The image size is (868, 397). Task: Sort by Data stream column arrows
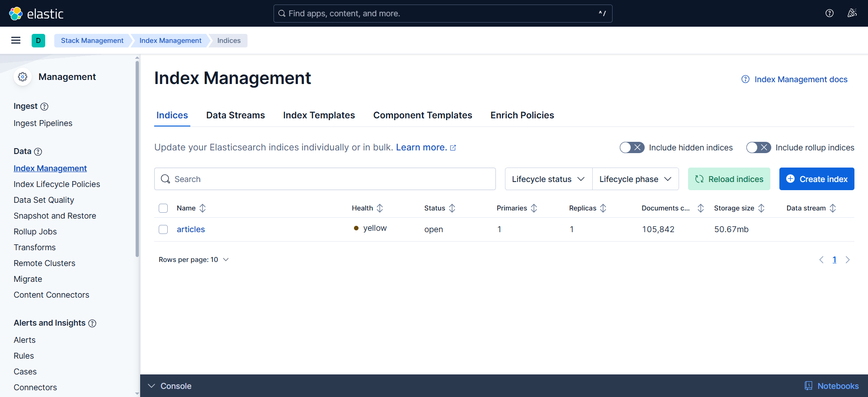(833, 208)
